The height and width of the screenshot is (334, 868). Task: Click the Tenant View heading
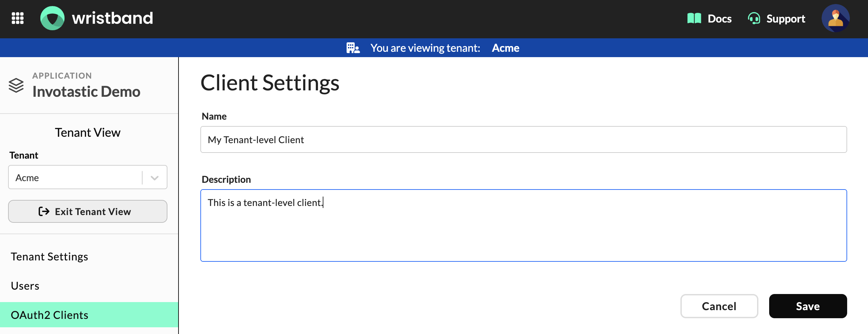(88, 133)
